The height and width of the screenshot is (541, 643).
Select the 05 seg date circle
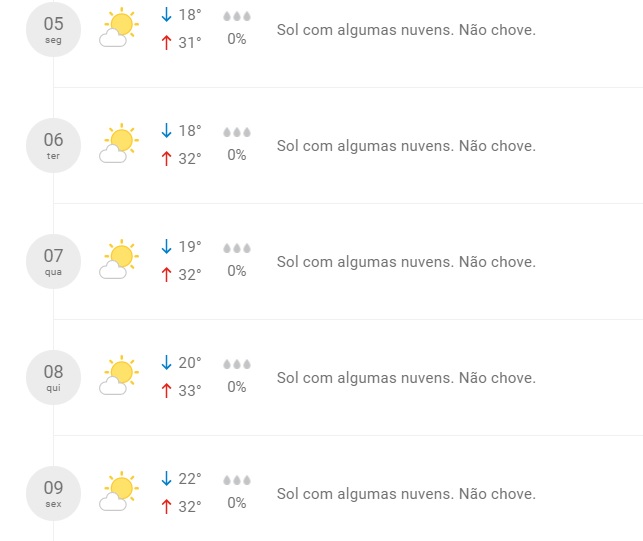click(x=53, y=29)
